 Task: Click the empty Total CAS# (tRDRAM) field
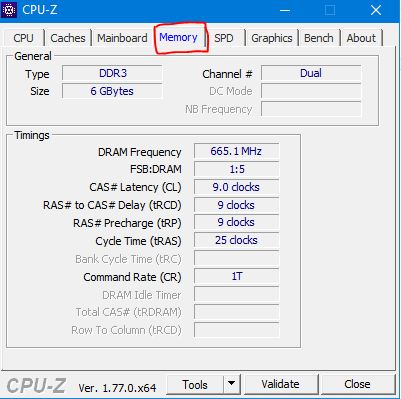point(236,312)
